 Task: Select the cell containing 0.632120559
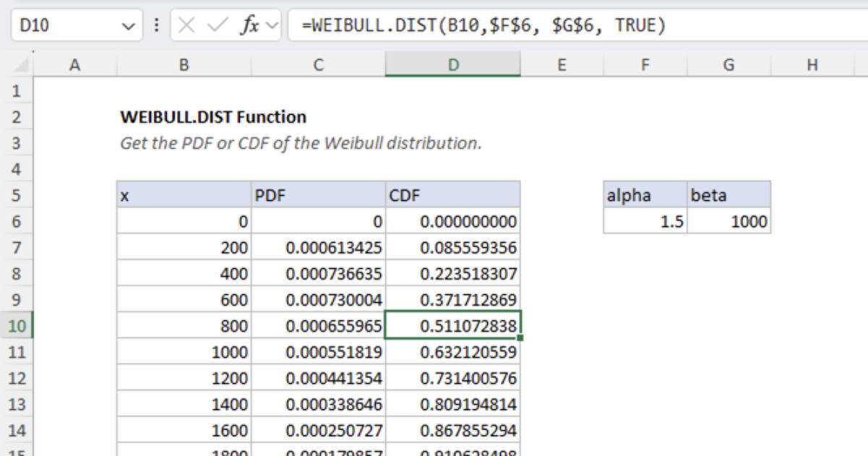(454, 352)
